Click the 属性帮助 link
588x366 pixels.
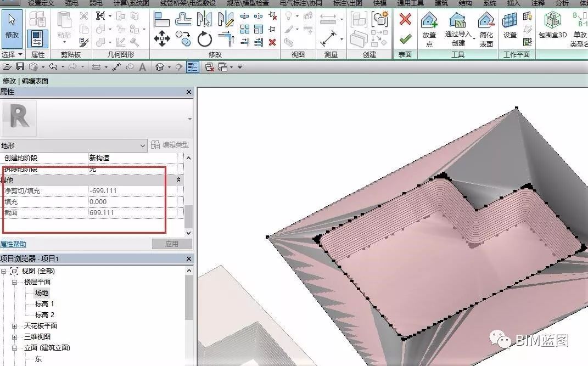click(13, 244)
